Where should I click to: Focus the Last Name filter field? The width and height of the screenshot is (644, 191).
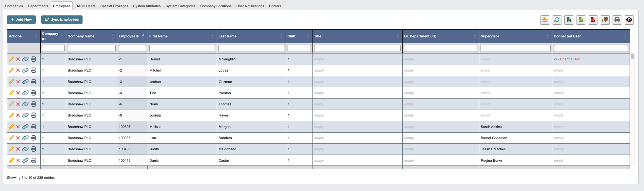click(251, 48)
